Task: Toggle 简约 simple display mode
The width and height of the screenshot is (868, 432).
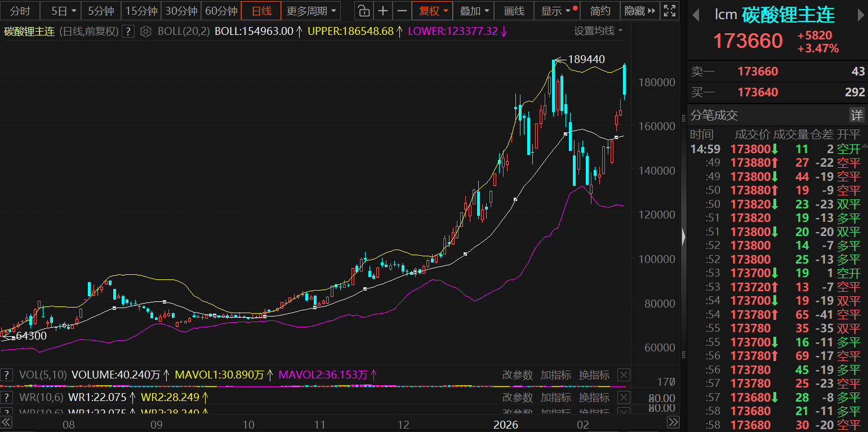Action: [600, 11]
